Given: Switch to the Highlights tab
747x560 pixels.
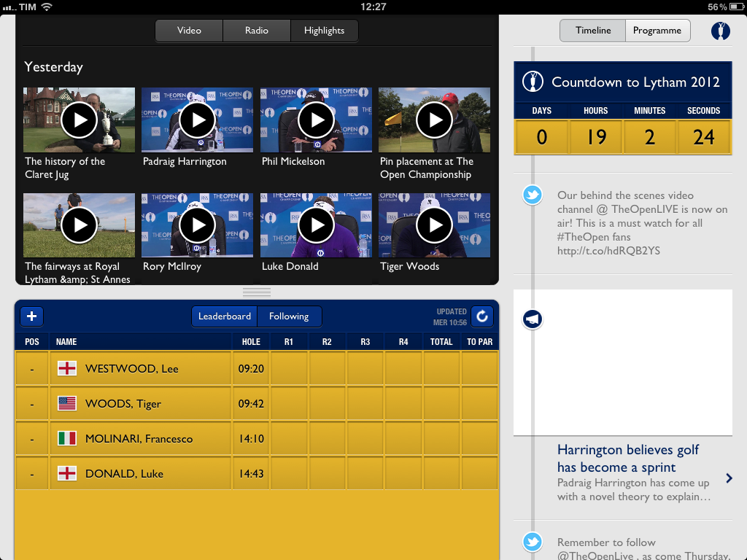Looking at the screenshot, I should (x=324, y=31).
